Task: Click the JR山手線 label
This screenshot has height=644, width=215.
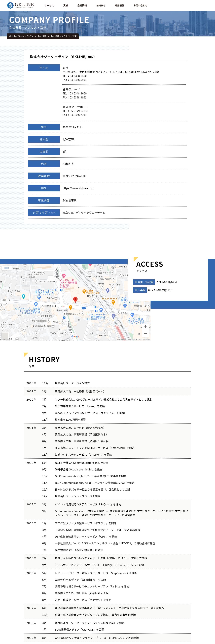Action: 140,290
